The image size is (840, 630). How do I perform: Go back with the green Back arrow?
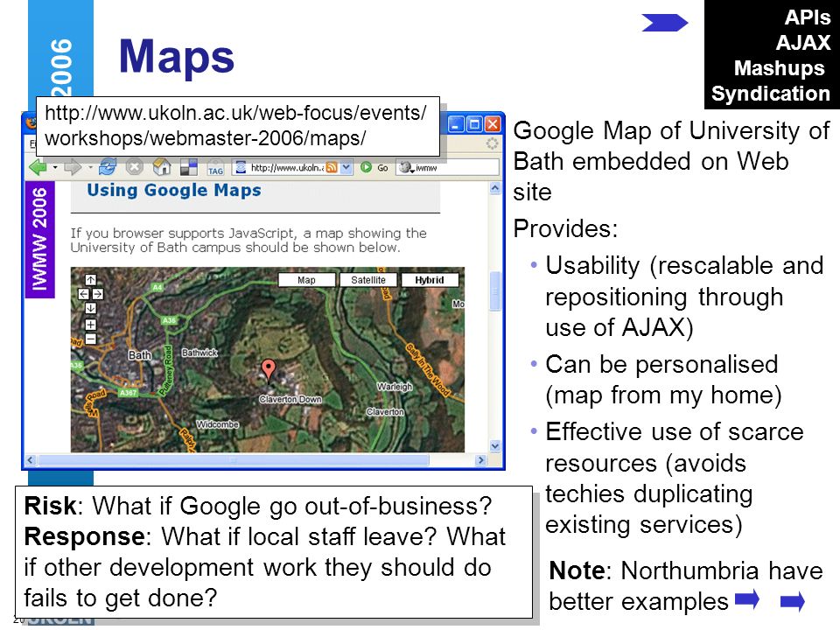click(38, 168)
